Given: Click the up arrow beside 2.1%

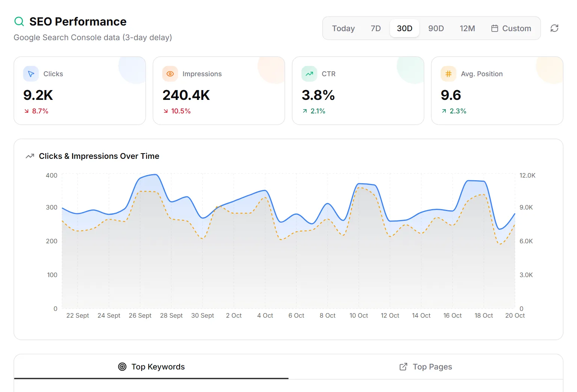Looking at the screenshot, I should 305,111.
